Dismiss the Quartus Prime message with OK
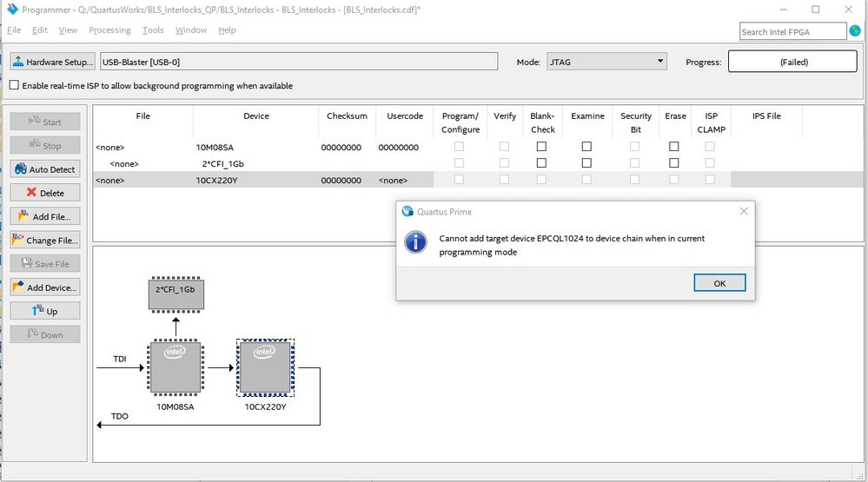868x482 pixels. pos(719,283)
